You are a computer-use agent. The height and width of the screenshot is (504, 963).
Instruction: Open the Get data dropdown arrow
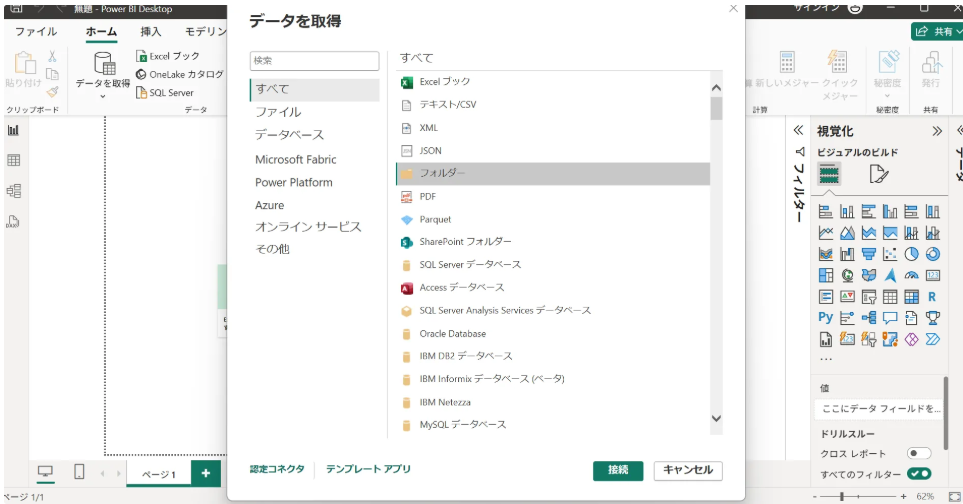pos(103,96)
